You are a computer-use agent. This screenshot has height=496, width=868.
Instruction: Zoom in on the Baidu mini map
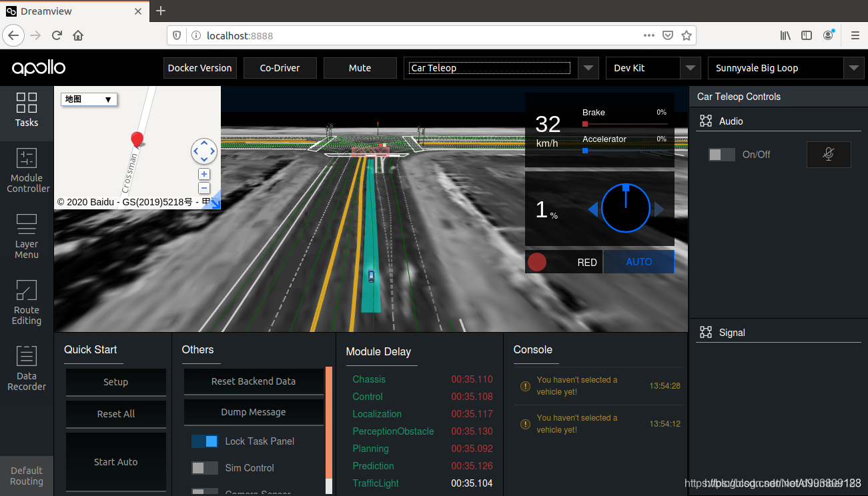(x=204, y=174)
